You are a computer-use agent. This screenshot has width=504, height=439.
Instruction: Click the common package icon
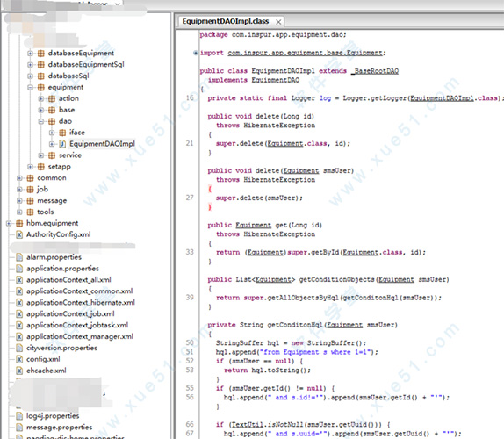click(30, 178)
